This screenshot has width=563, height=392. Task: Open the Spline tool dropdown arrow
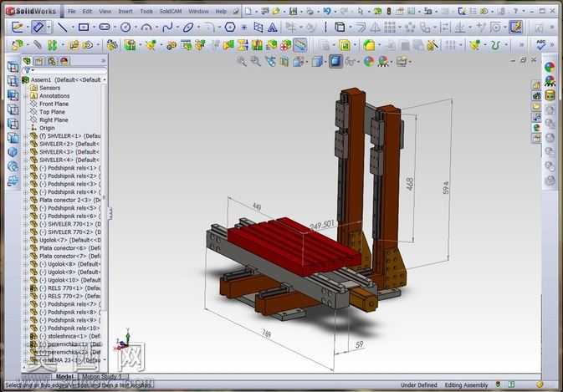tap(177, 28)
